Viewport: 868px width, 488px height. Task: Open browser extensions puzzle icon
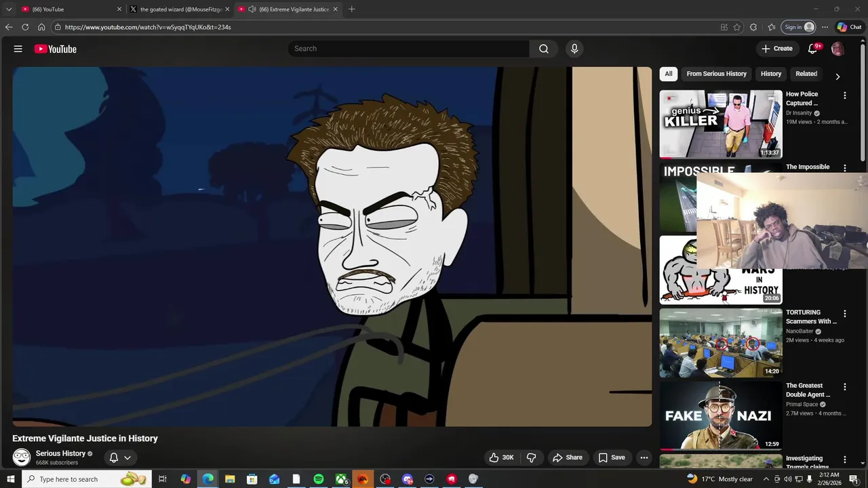[753, 27]
